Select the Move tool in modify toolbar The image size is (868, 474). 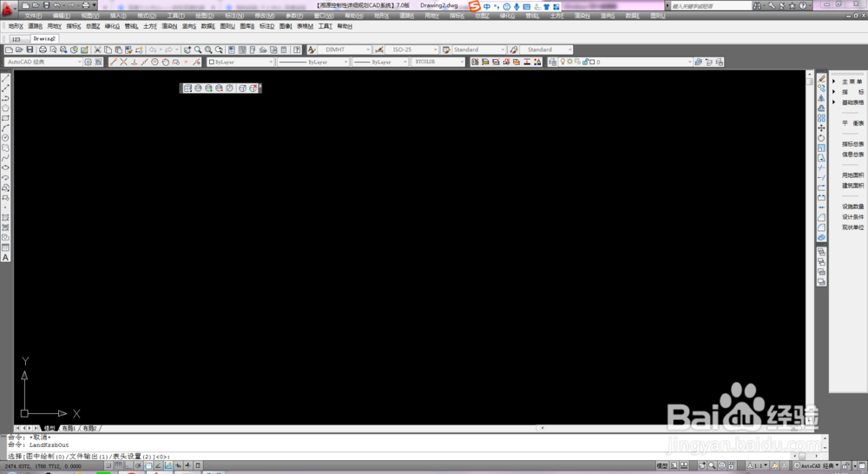coord(821,128)
